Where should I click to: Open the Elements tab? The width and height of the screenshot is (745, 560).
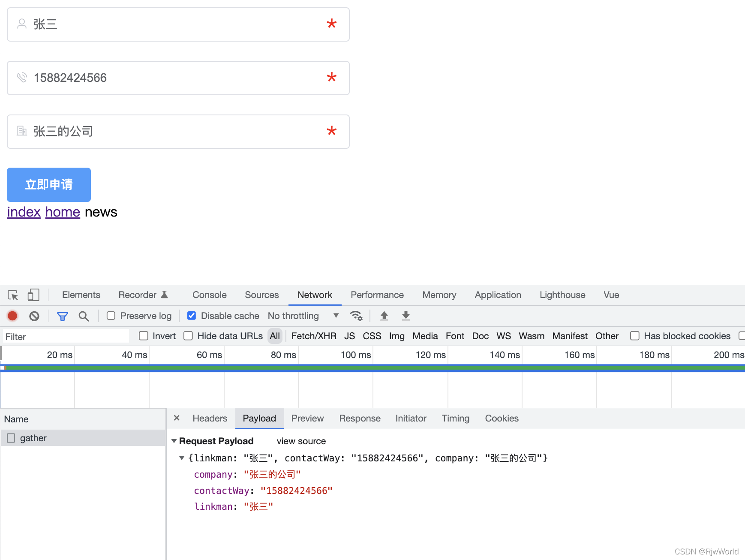coord(81,295)
